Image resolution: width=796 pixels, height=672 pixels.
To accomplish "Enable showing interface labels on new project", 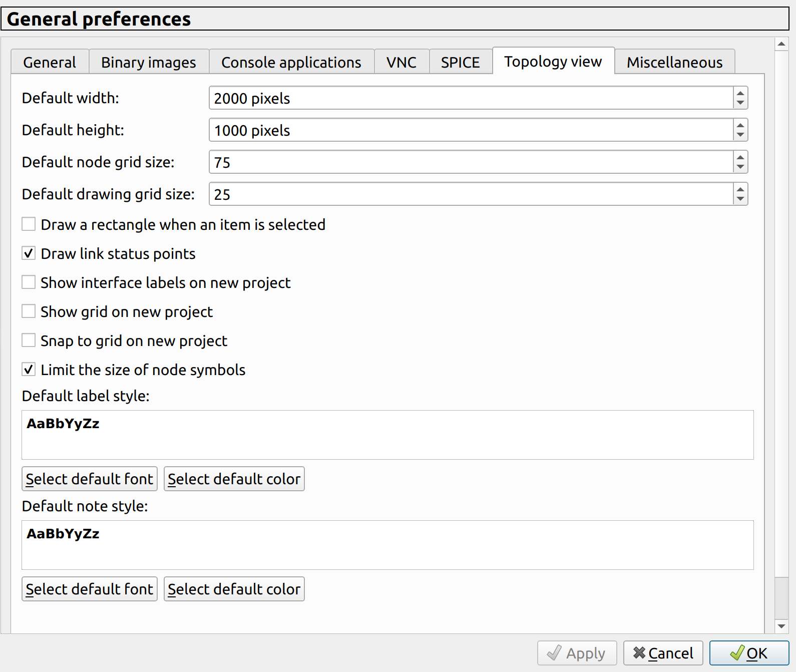I will [29, 282].
